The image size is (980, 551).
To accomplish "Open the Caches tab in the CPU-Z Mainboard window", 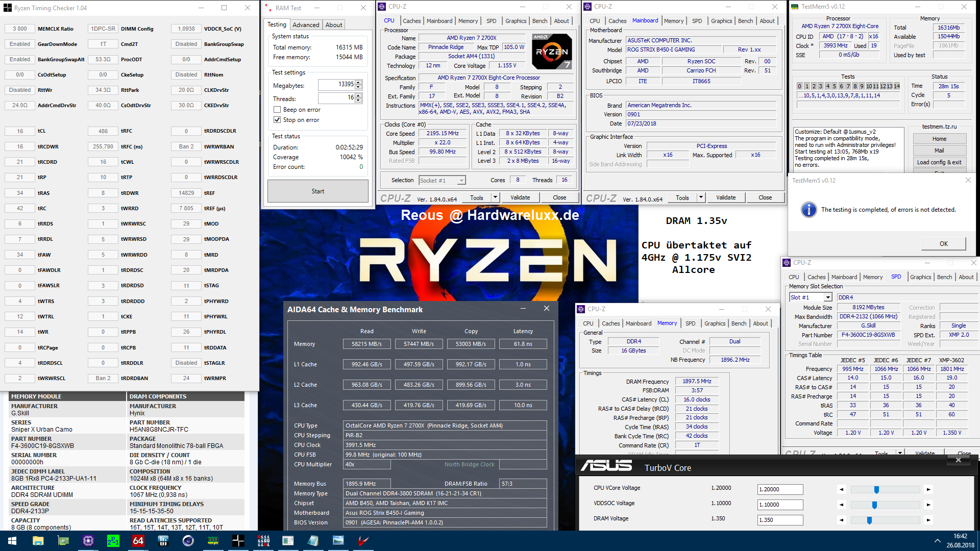I will 617,21.
